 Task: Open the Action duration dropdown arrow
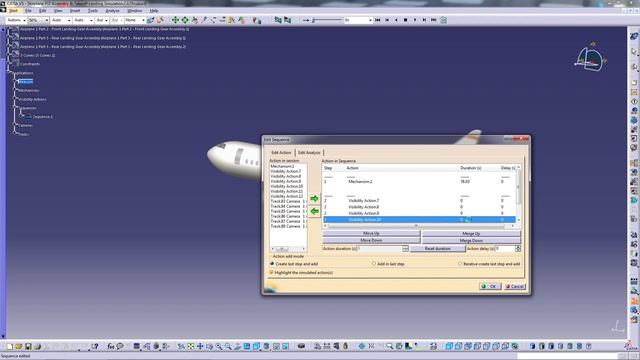tap(405, 249)
